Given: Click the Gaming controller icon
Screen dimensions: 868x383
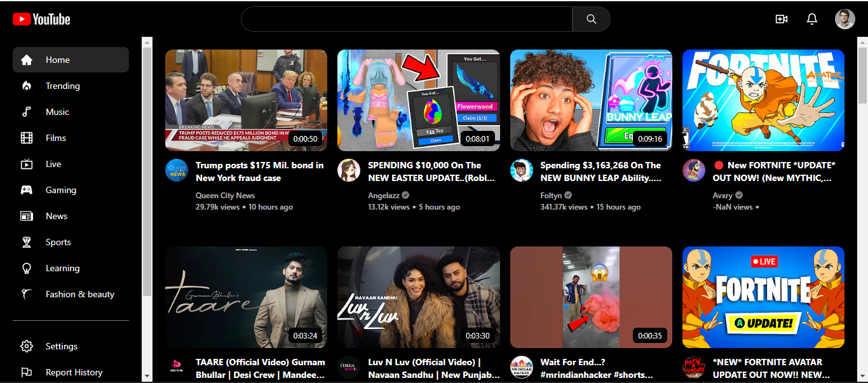Looking at the screenshot, I should pyautogui.click(x=27, y=190).
